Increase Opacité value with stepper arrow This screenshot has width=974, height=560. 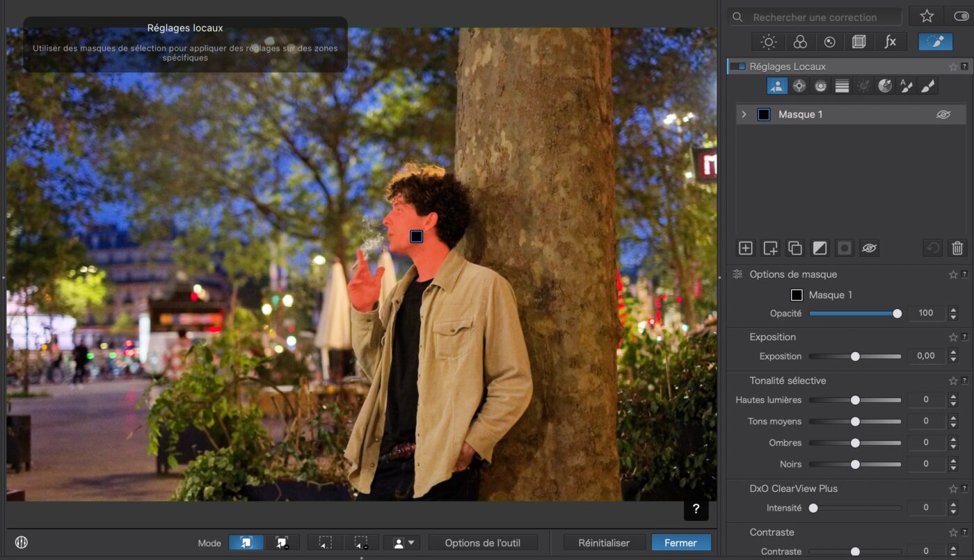point(953,310)
